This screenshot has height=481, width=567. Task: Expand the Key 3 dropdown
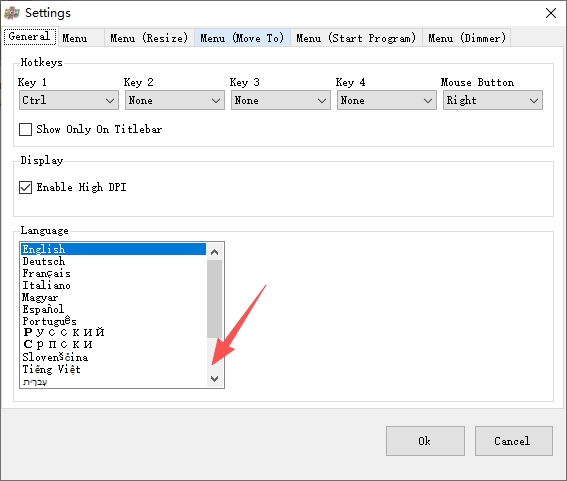tap(281, 100)
